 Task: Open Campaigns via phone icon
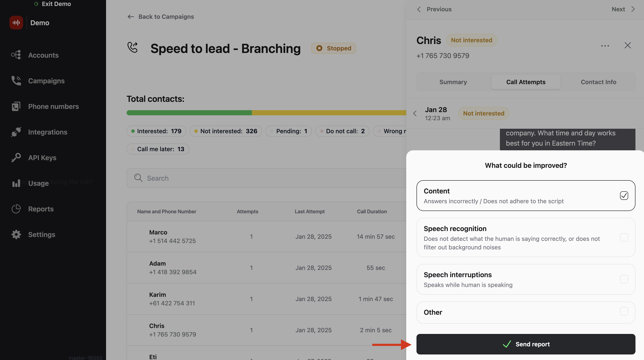pyautogui.click(x=16, y=81)
